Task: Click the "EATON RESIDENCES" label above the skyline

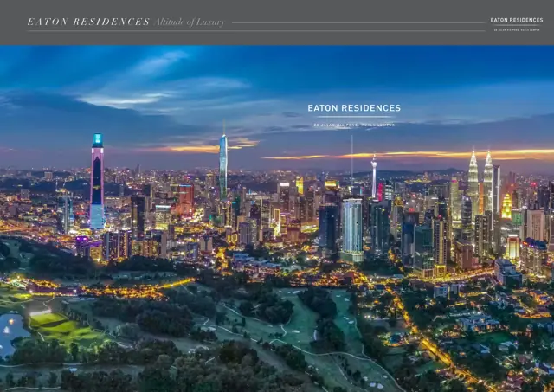Action: click(x=354, y=108)
